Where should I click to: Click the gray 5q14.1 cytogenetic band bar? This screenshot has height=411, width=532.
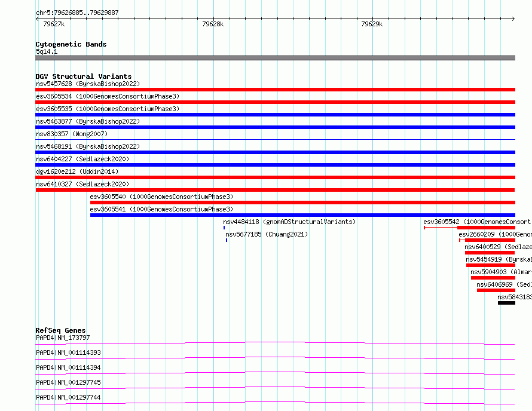275,58
